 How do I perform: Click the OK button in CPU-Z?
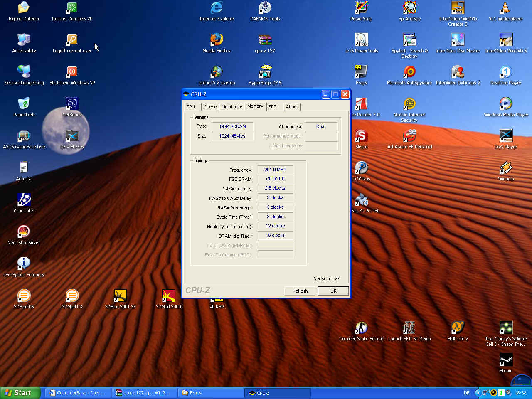point(333,291)
